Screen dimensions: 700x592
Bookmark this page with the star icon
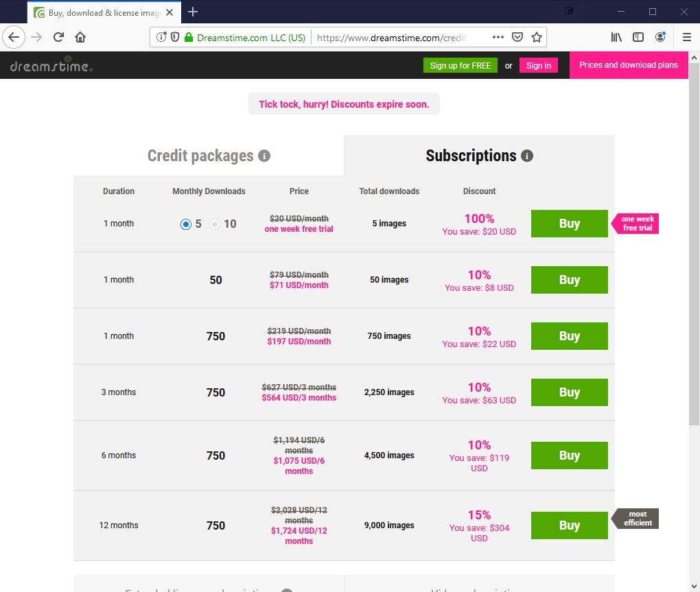pos(537,37)
